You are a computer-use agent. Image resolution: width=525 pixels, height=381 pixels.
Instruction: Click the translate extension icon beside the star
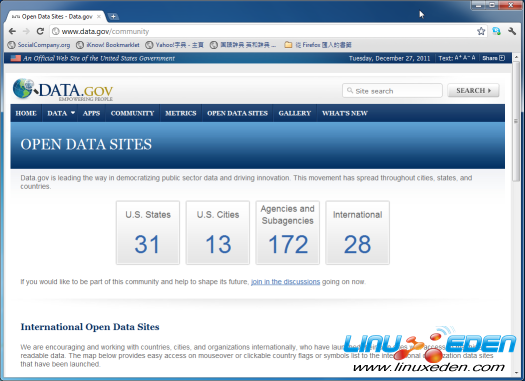point(496,31)
